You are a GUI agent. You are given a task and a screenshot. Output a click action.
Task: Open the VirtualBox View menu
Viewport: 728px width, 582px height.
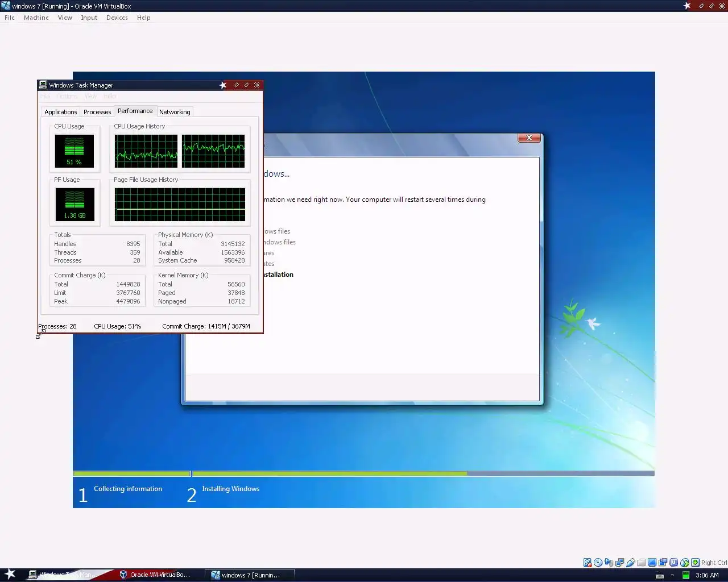[x=65, y=18]
